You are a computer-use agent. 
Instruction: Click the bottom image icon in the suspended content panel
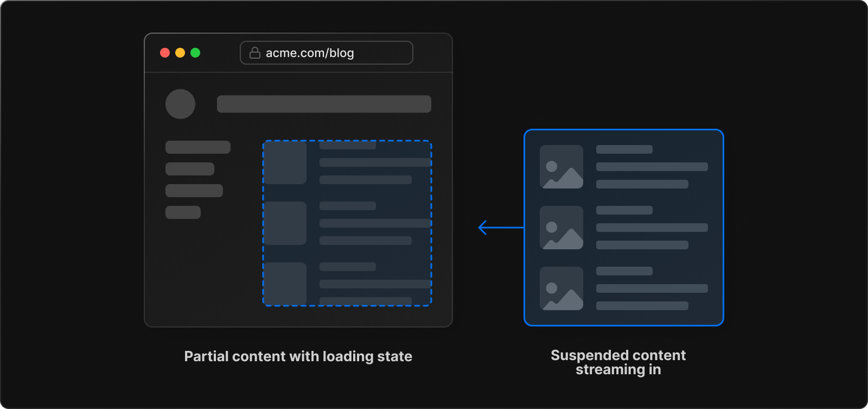coord(561,288)
